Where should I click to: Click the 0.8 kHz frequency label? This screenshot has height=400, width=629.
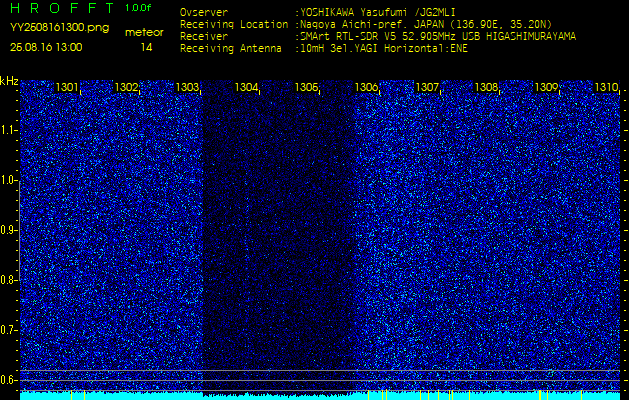(x=8, y=280)
